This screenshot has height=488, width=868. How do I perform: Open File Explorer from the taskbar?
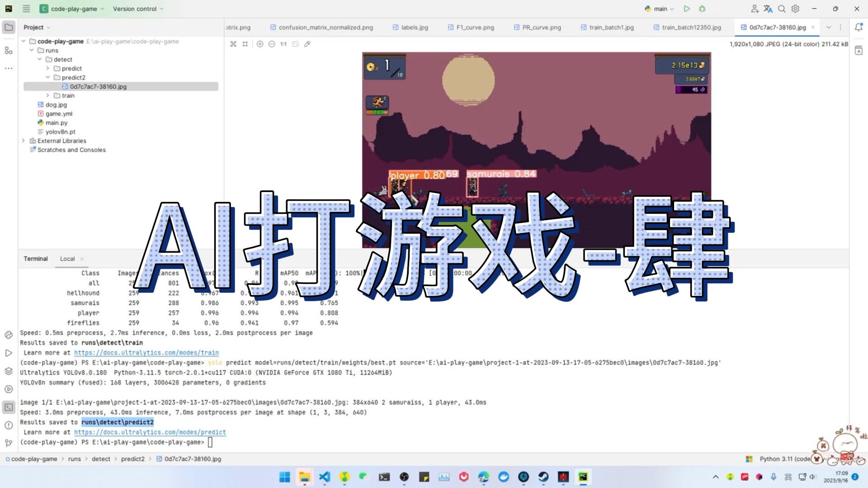pyautogui.click(x=304, y=477)
